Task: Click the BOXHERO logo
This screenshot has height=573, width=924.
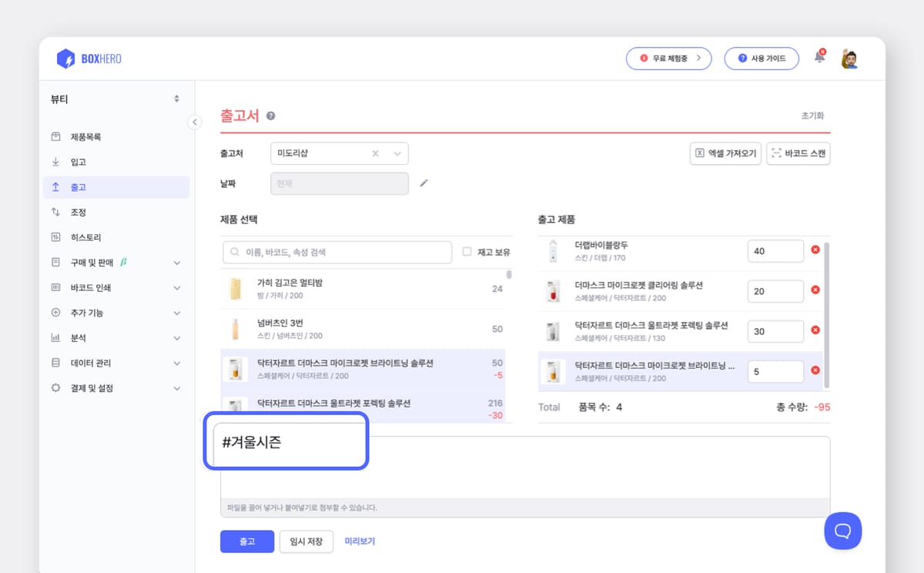Action: click(89, 59)
